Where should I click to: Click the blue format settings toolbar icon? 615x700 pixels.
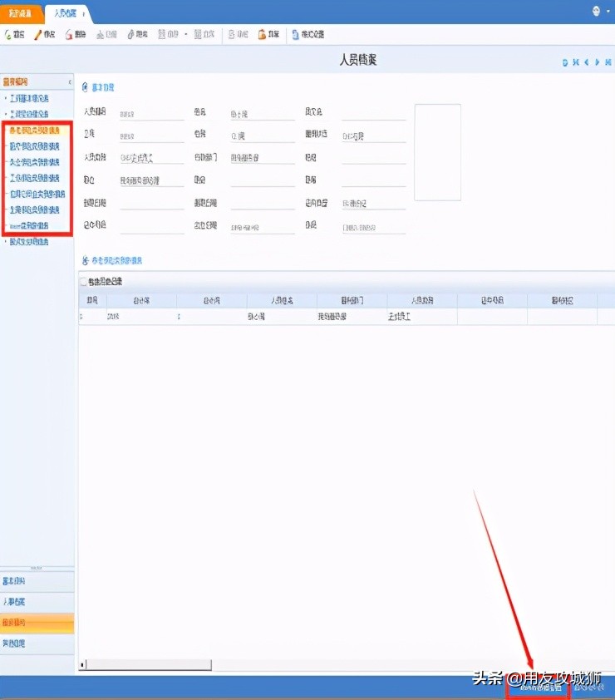point(295,34)
